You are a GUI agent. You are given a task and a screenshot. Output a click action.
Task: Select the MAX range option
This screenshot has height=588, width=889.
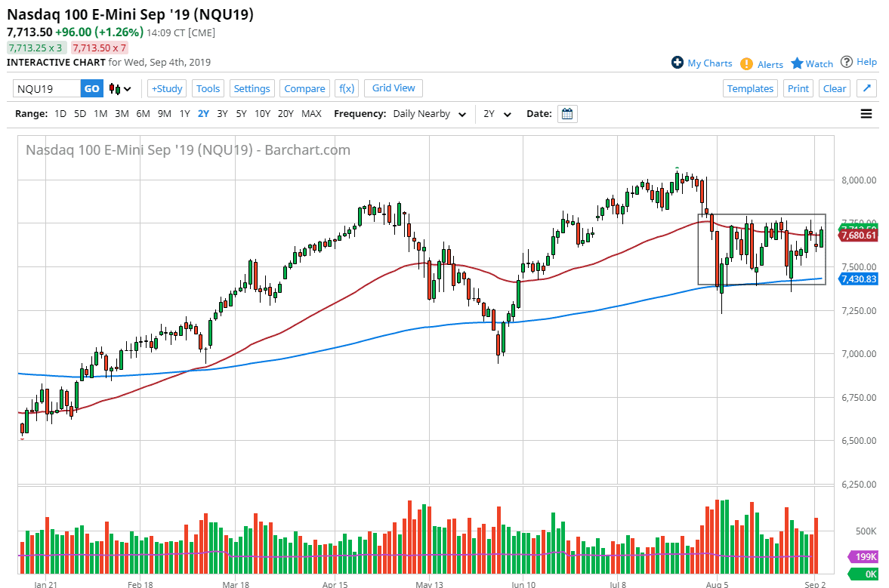(x=311, y=114)
